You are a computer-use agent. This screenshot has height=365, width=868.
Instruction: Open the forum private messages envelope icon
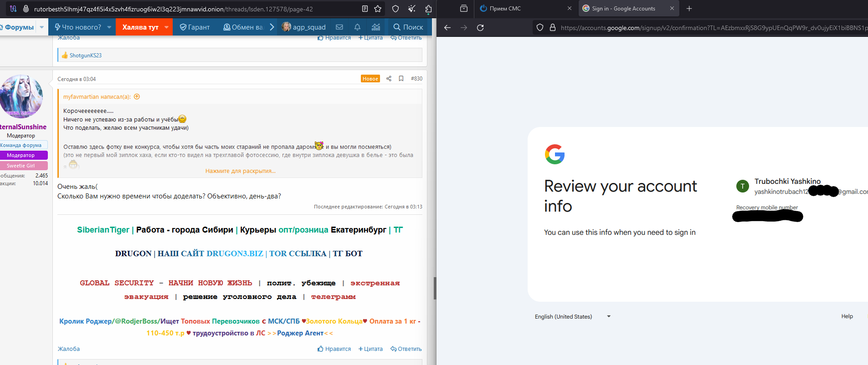(339, 27)
